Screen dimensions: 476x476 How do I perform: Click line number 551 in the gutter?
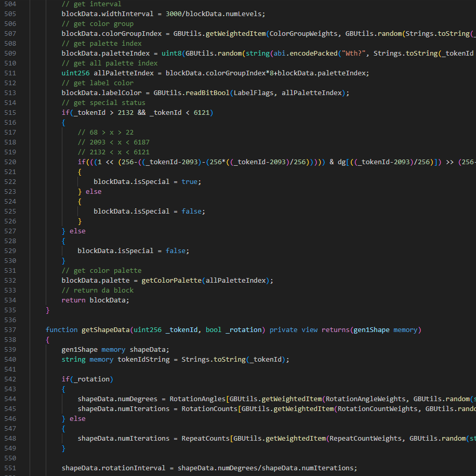click(x=10, y=468)
